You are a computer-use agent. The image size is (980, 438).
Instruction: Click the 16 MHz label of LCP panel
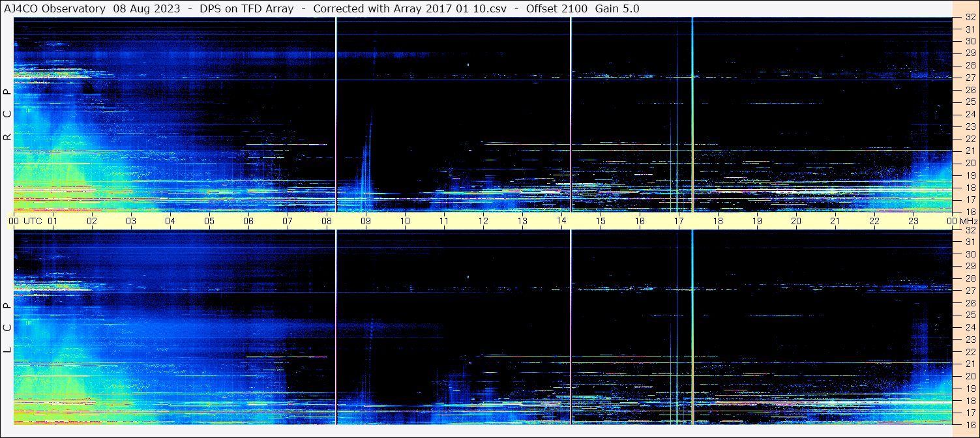970,424
